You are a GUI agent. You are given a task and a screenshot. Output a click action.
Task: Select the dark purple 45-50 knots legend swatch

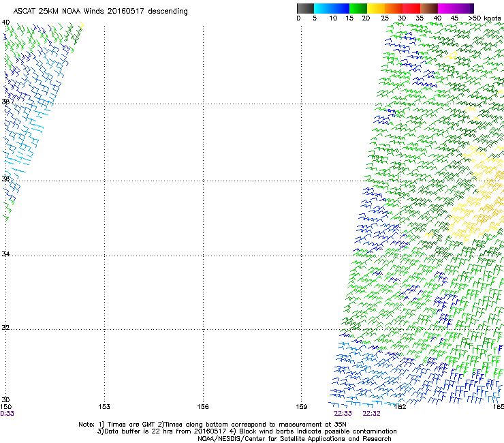pyautogui.click(x=464, y=8)
